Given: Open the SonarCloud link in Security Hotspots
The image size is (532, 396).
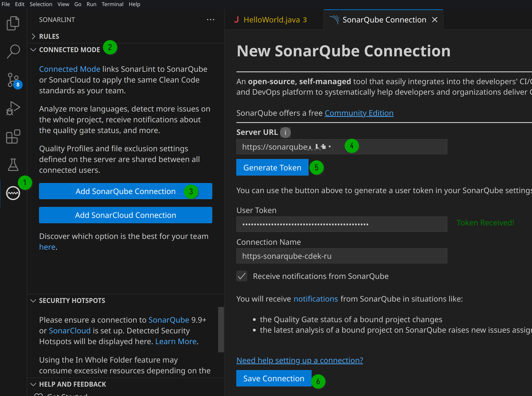Looking at the screenshot, I should [x=70, y=331].
